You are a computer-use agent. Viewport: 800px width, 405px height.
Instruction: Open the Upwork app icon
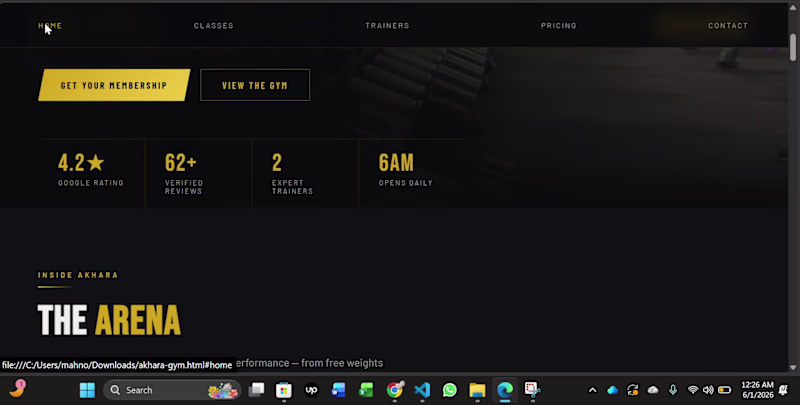click(311, 390)
